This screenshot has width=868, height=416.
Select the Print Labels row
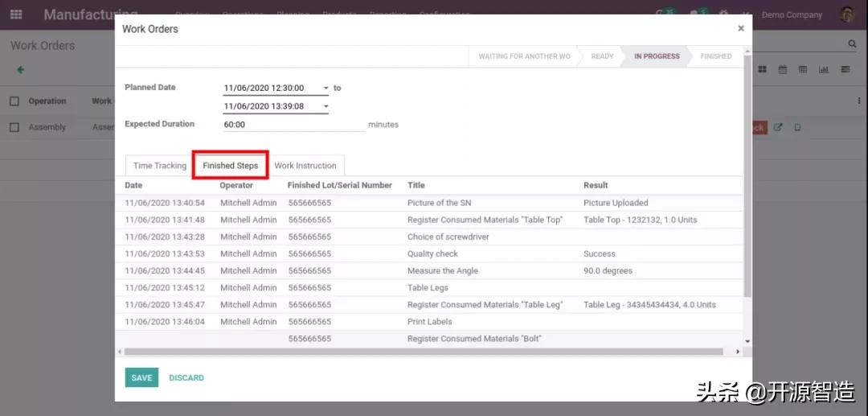pos(429,322)
